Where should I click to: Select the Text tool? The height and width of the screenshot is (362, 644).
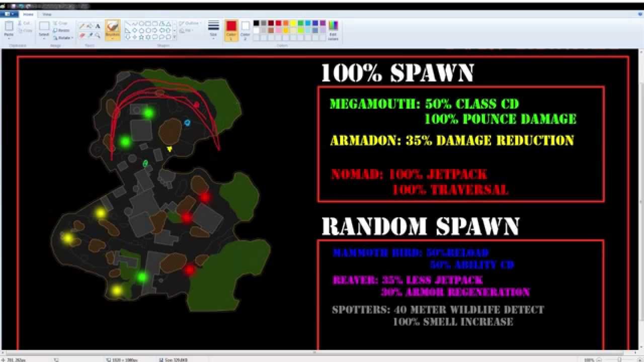click(98, 26)
